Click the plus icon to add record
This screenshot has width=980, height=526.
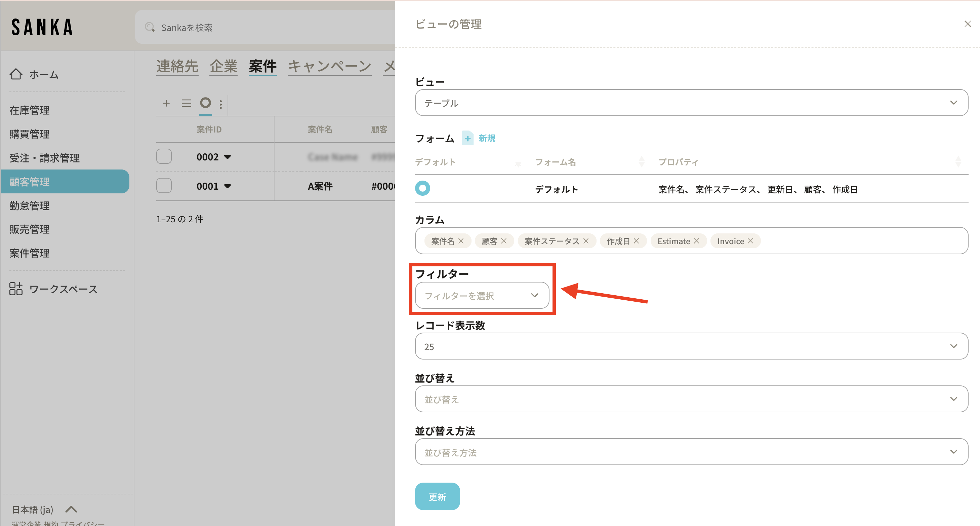(166, 103)
